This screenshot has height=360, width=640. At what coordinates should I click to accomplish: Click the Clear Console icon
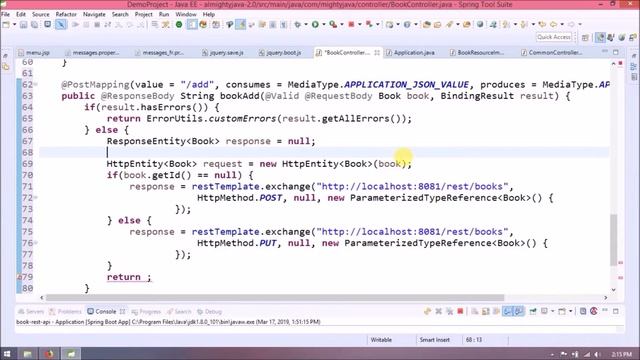coord(475,311)
